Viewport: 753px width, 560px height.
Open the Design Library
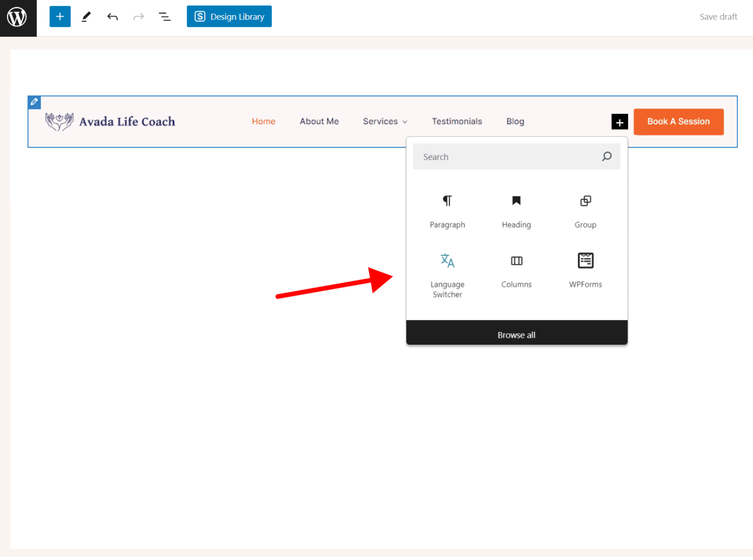click(229, 16)
